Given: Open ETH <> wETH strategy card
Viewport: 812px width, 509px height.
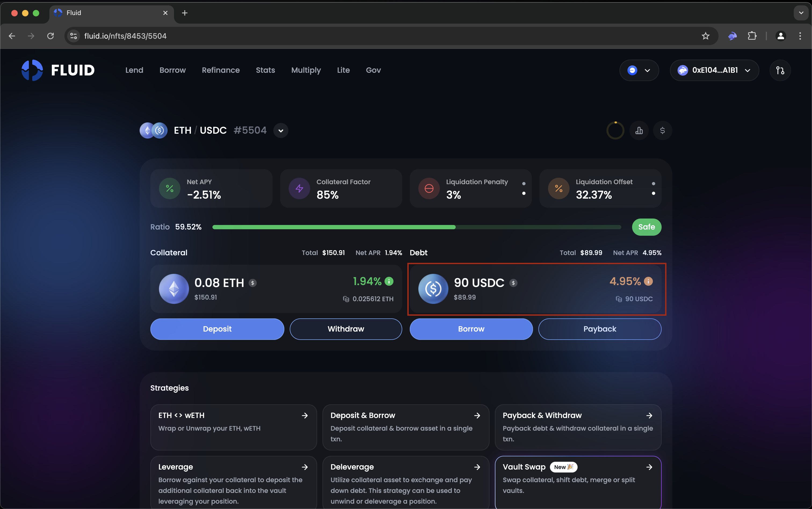Looking at the screenshot, I should [x=233, y=427].
